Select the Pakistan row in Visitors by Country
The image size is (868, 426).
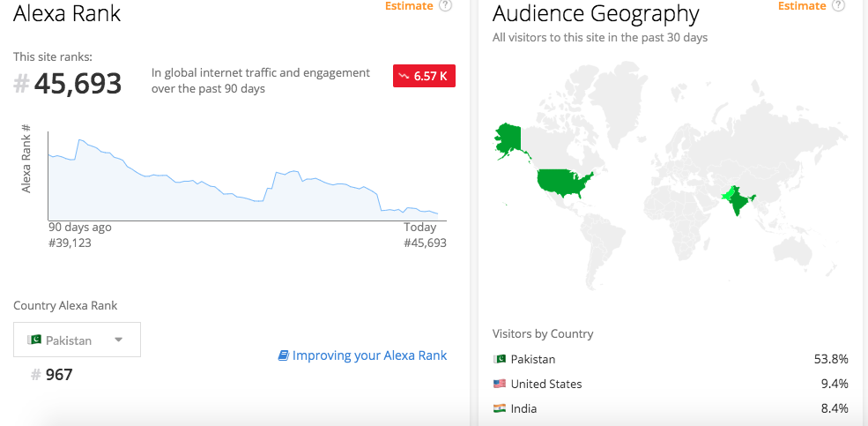click(x=671, y=359)
